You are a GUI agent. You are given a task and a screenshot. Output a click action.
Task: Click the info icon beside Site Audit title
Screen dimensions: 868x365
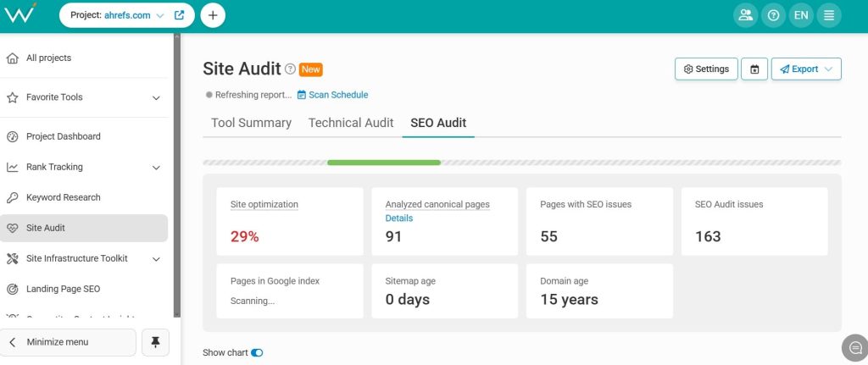[290, 69]
